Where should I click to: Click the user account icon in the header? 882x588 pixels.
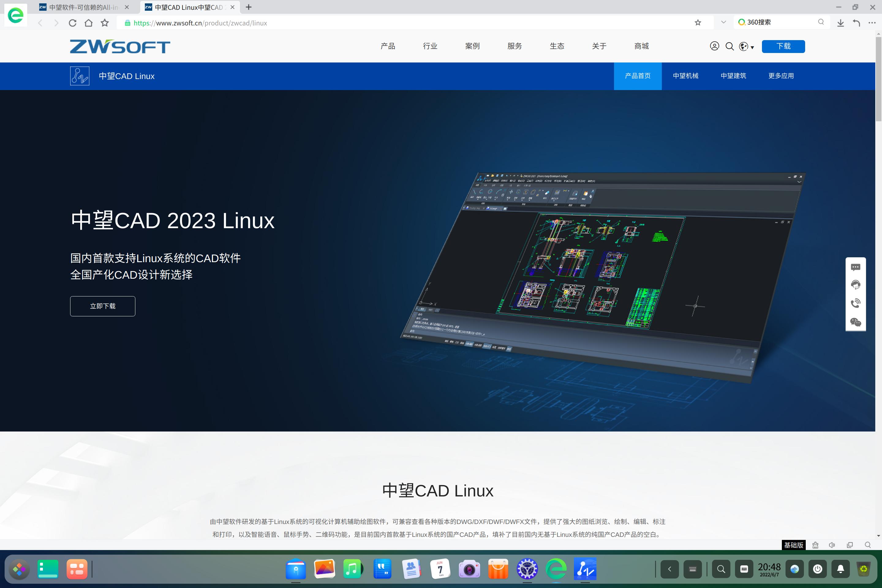[714, 46]
